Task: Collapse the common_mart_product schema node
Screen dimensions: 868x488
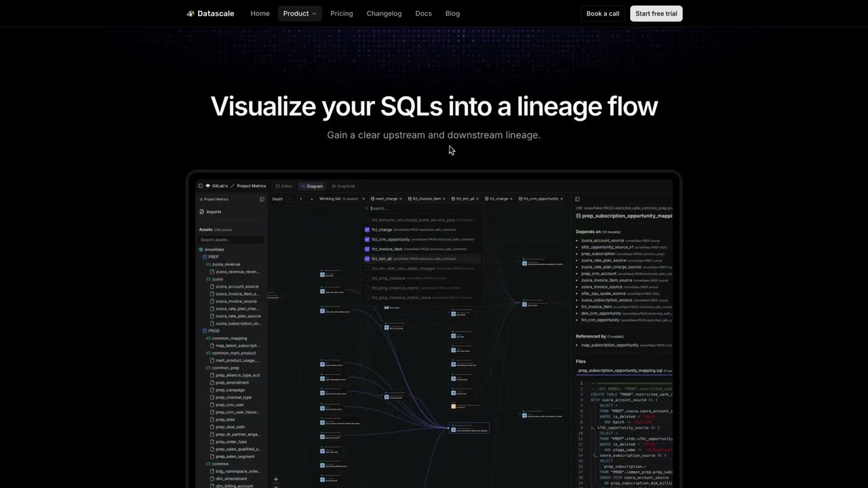Action: [x=208, y=353]
